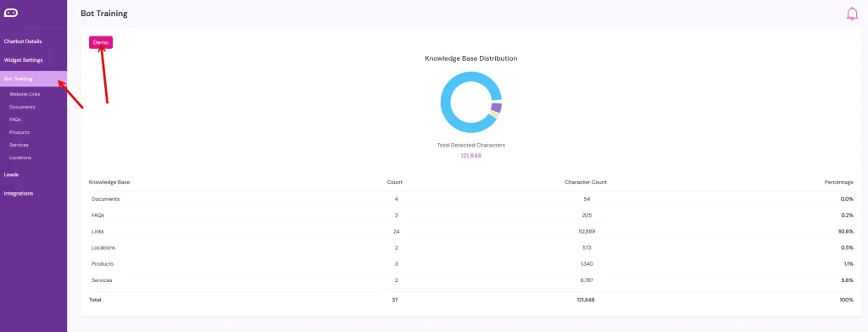Open the Integrations page
Screen dimensions: 868x332
(x=19, y=194)
